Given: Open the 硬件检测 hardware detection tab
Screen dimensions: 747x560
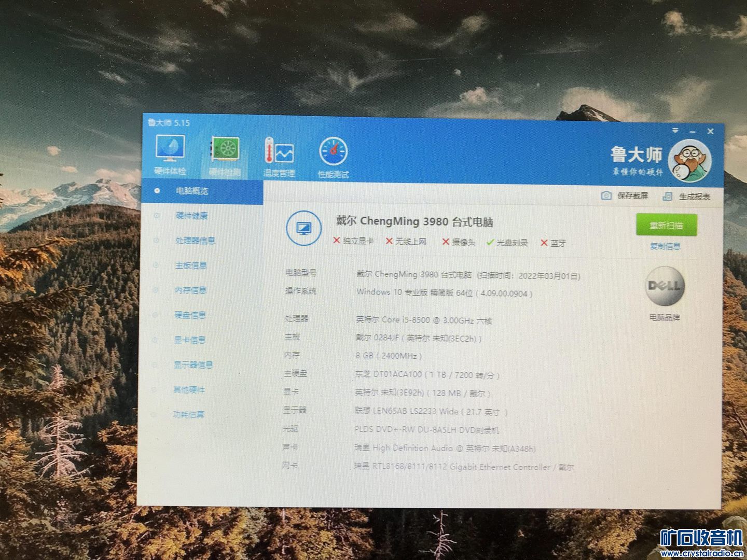Looking at the screenshot, I should pyautogui.click(x=225, y=157).
